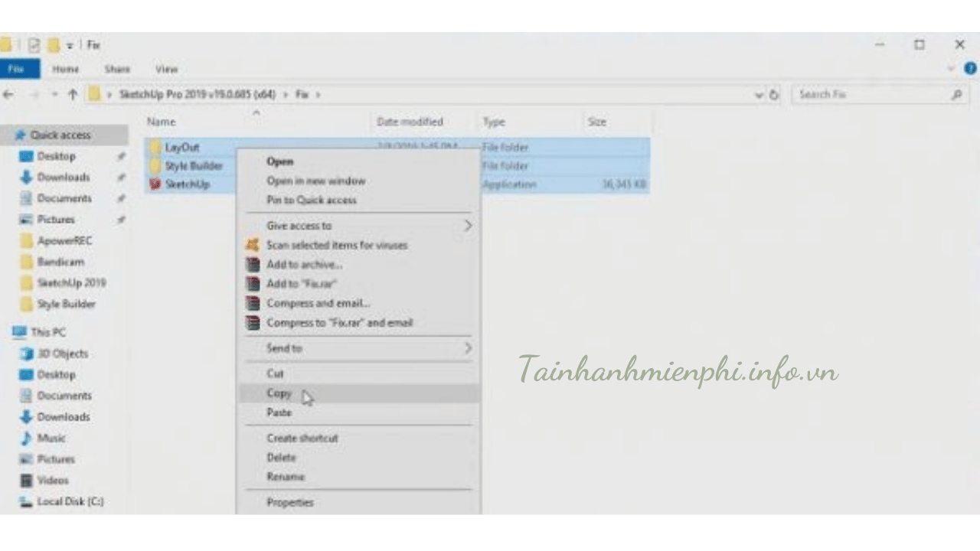Image resolution: width=980 pixels, height=551 pixels.
Task: Select Add to "Fix.rar" option
Action: click(301, 284)
